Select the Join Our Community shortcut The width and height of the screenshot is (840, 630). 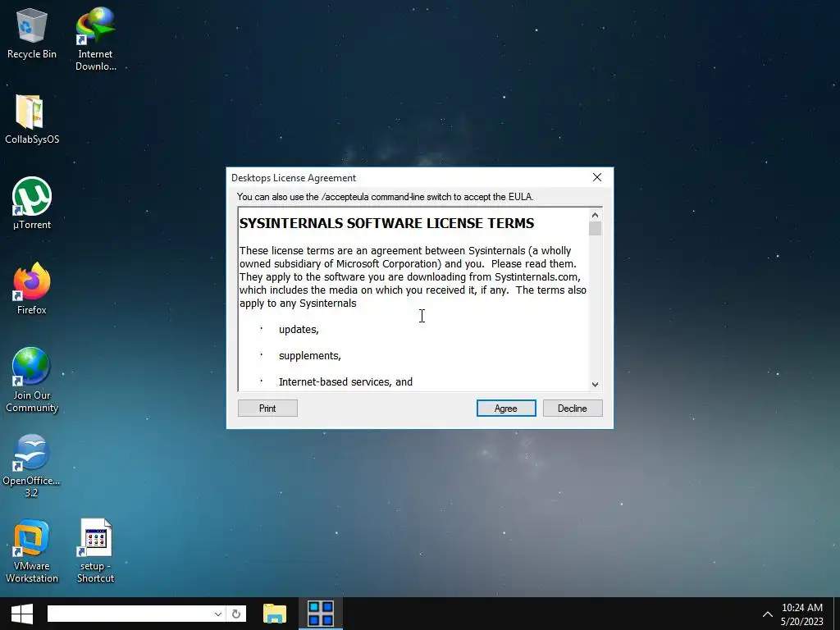point(32,380)
